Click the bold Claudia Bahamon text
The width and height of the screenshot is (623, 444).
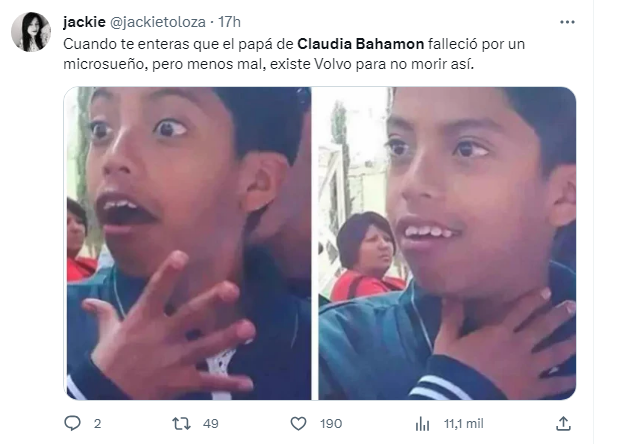(x=360, y=44)
